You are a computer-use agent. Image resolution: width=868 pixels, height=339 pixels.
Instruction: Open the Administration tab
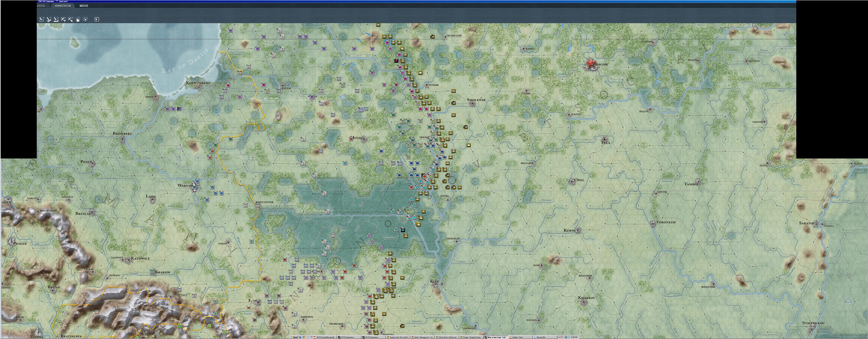(x=63, y=6)
